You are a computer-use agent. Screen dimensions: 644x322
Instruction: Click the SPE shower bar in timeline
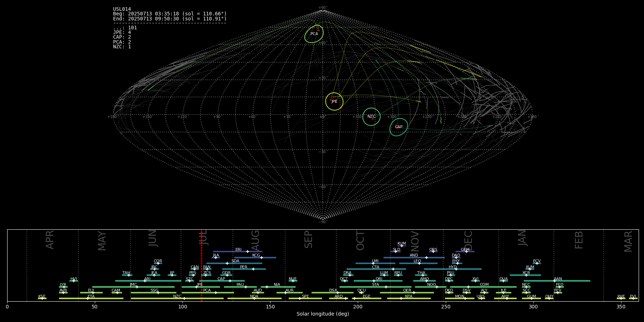[x=305, y=298]
